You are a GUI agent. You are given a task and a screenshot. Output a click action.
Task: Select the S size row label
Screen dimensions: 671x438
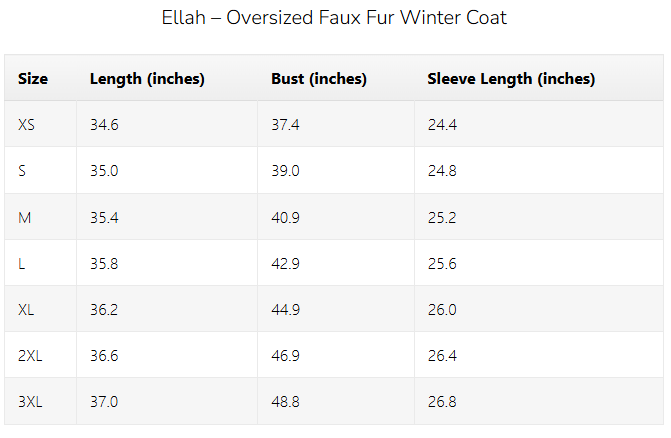[22, 171]
